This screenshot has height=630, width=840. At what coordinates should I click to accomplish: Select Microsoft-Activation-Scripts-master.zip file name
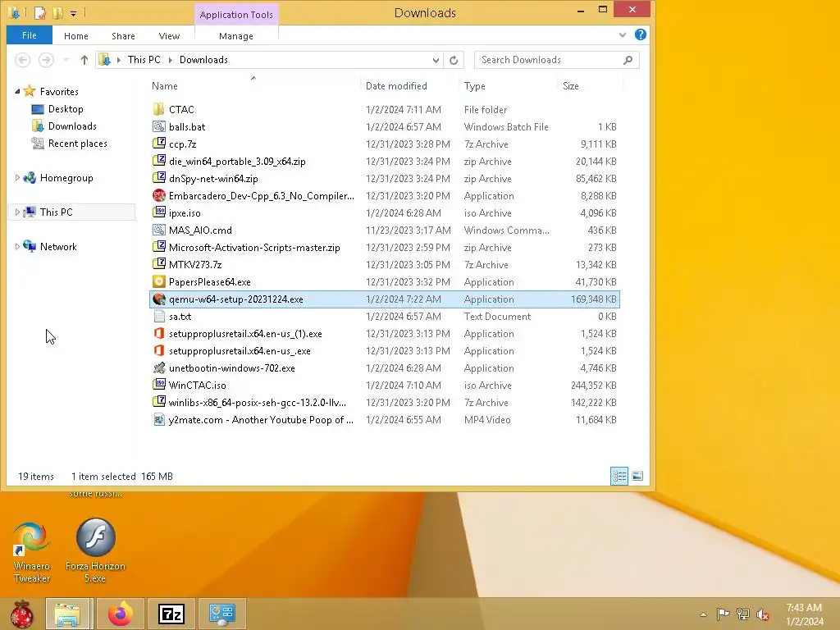pos(254,248)
